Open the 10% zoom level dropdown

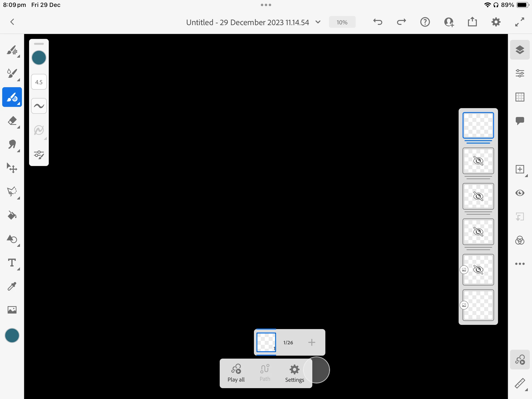(x=342, y=22)
